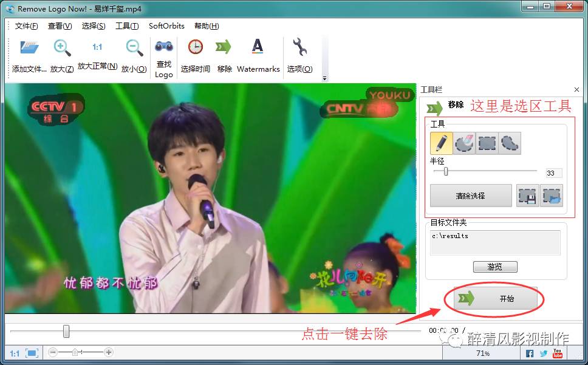
Task: Click the 71% zoom level text
Action: click(483, 353)
